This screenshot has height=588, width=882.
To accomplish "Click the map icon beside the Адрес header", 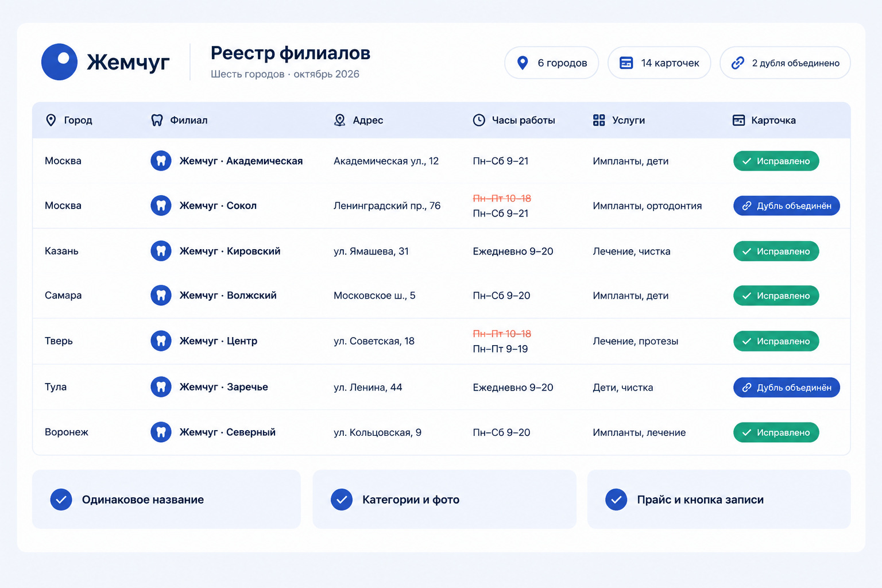I will pos(340,120).
